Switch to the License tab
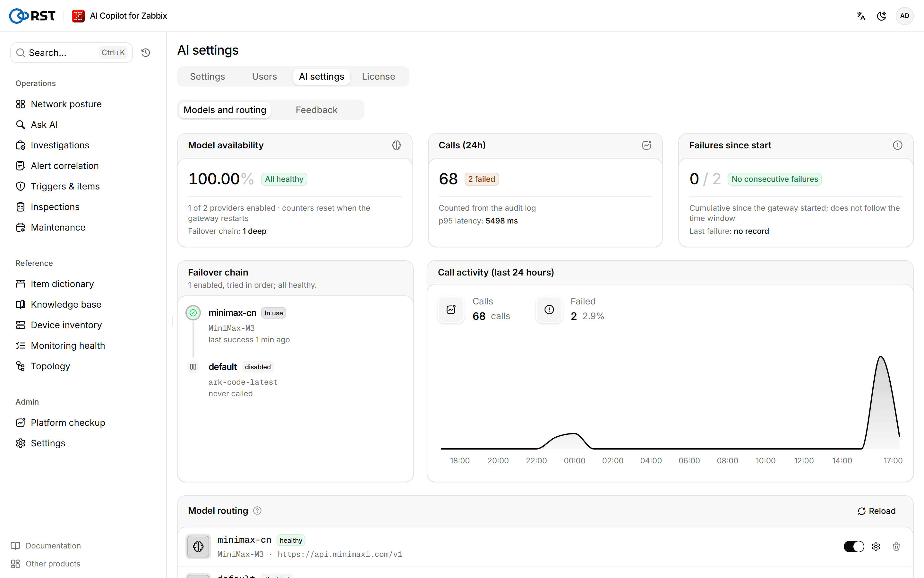The width and height of the screenshot is (924, 578). point(378,76)
